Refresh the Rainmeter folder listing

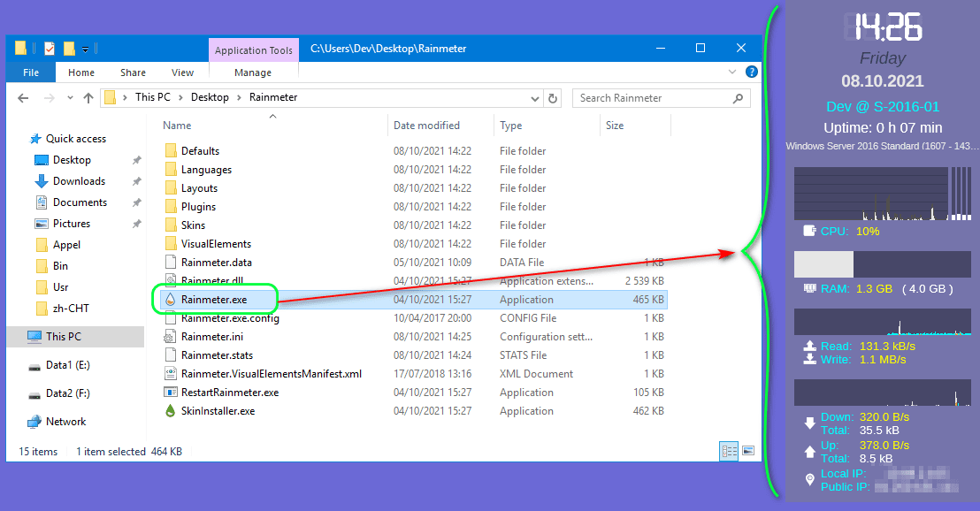[554, 98]
